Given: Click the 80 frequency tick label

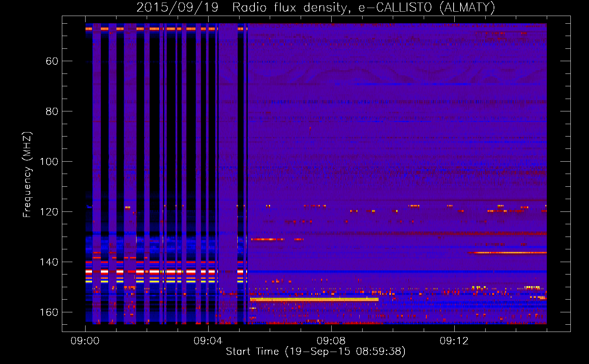Looking at the screenshot, I should click(52, 111).
